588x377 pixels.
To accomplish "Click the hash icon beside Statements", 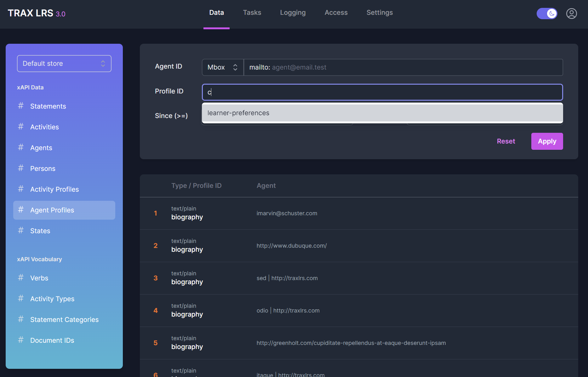I will point(21,106).
